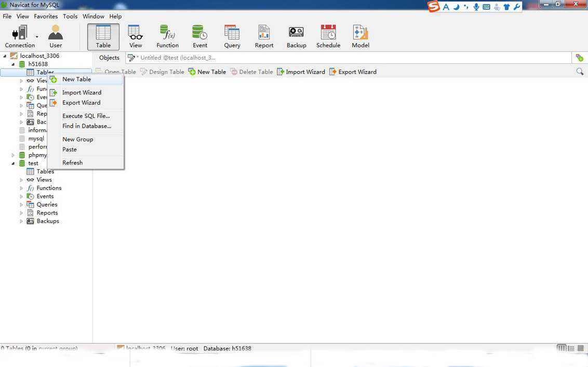Choose New Group in context menu
The width and height of the screenshot is (588, 367).
click(86, 139)
